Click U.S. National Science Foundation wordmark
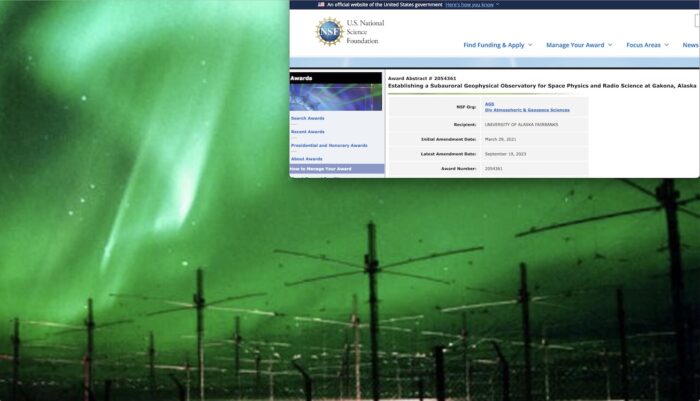This screenshot has height=401, width=700. point(365,32)
